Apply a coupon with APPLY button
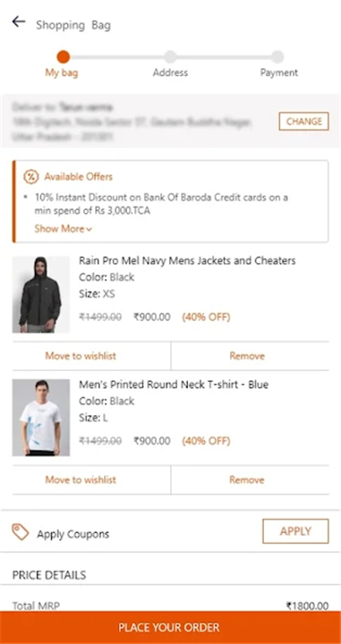The image size is (341, 644). pos(295,531)
